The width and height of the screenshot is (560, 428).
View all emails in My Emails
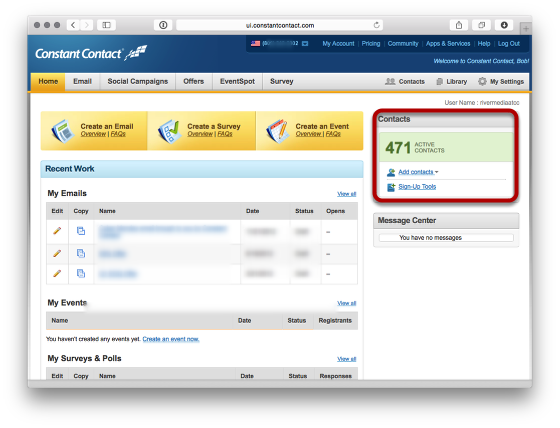[346, 194]
